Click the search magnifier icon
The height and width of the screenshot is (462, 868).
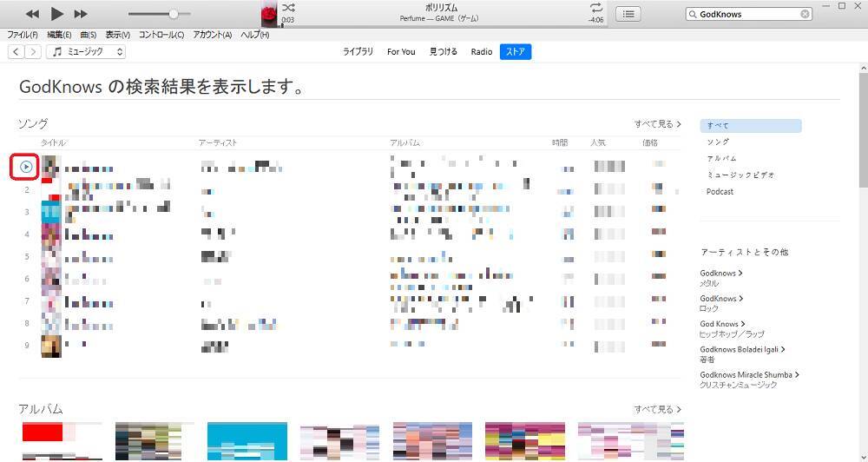(x=692, y=15)
